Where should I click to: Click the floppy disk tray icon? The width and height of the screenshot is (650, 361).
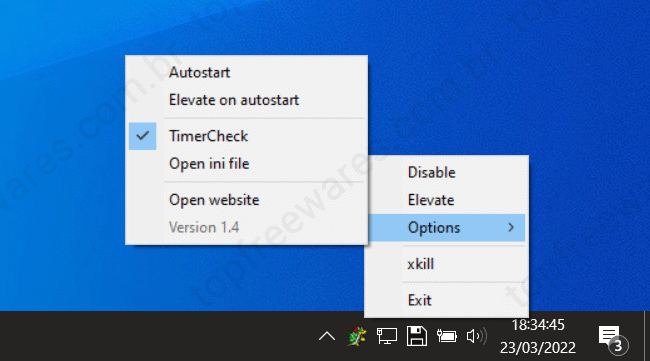(417, 336)
